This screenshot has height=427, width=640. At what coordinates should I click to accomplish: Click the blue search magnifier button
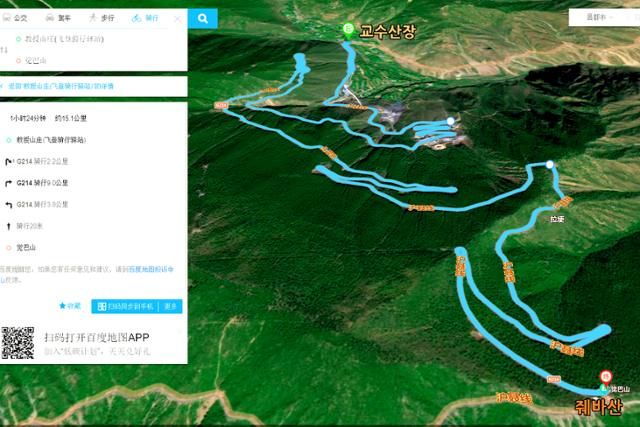coord(202,18)
